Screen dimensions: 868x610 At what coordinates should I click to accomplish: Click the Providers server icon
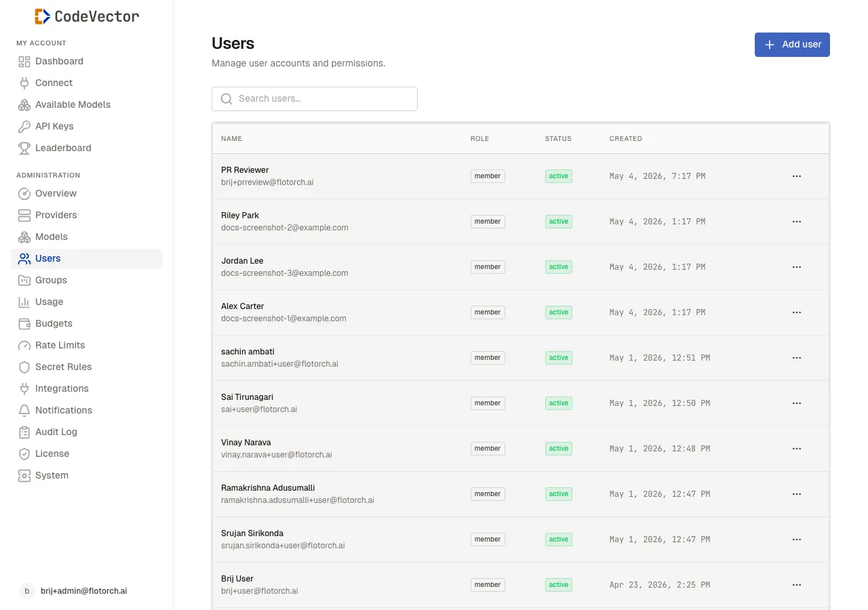coord(24,216)
